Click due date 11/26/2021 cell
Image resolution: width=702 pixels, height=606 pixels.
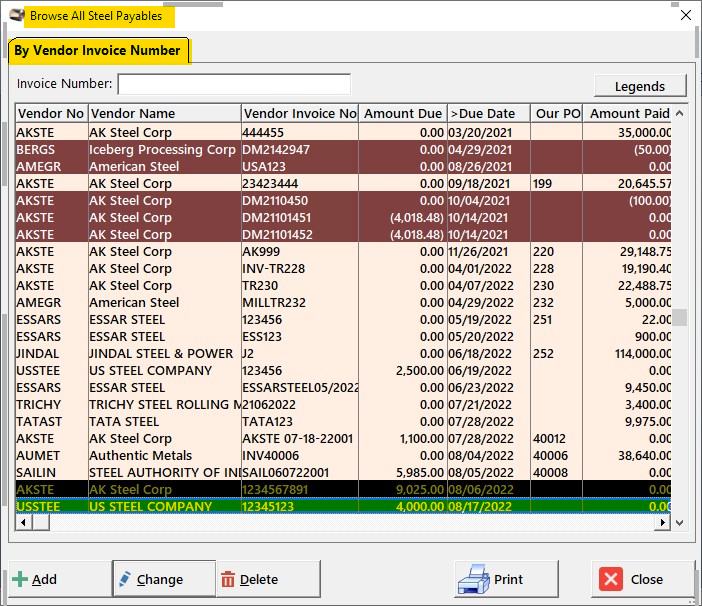pos(488,252)
